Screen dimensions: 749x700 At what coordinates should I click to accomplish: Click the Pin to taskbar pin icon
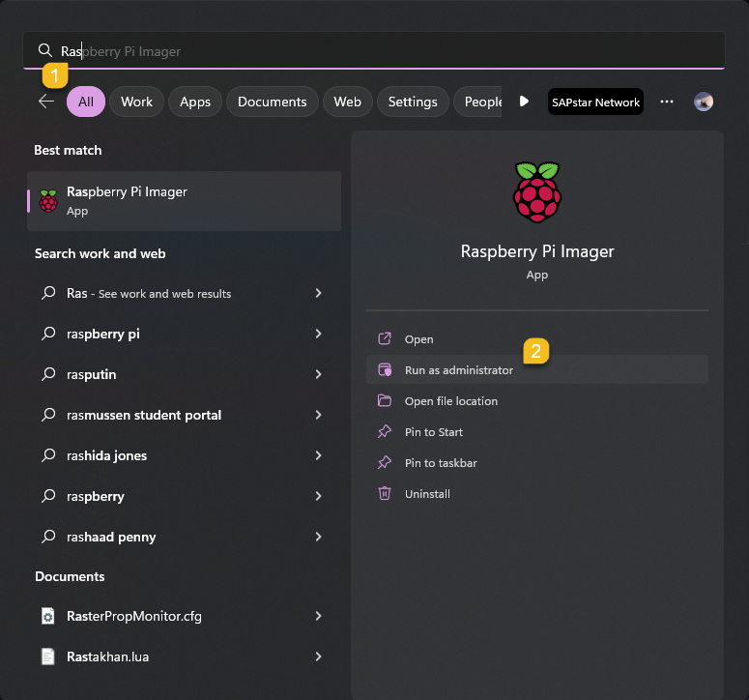[385, 463]
